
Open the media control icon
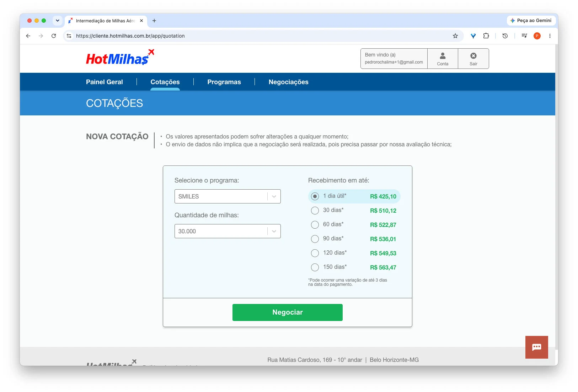pos(524,36)
